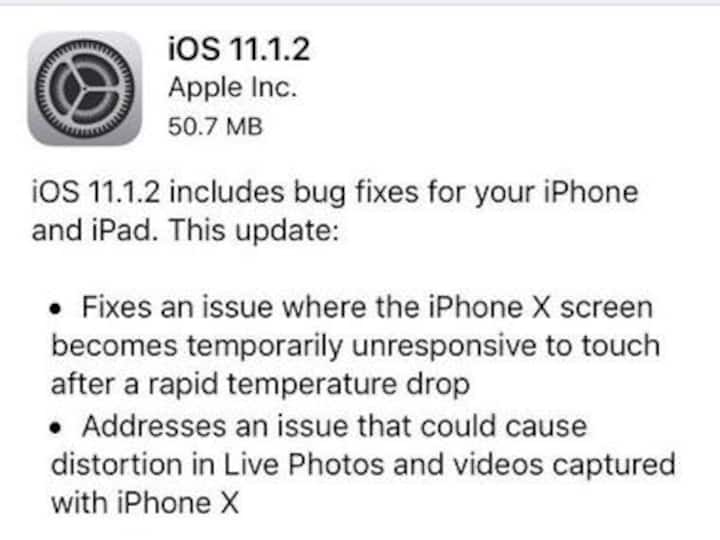Click the final line 'with iPhone X'
Viewport: 720px width, 540px height.
[x=145, y=503]
